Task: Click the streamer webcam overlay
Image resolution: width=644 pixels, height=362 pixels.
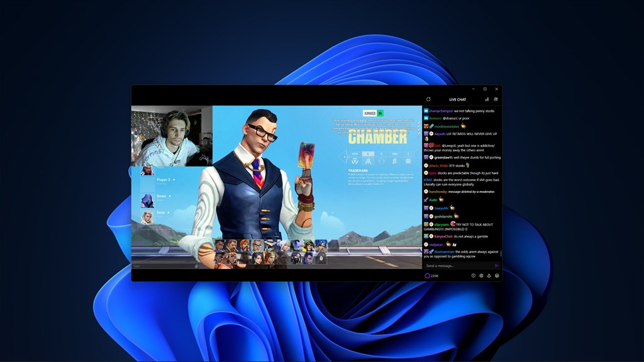Action: [x=172, y=136]
